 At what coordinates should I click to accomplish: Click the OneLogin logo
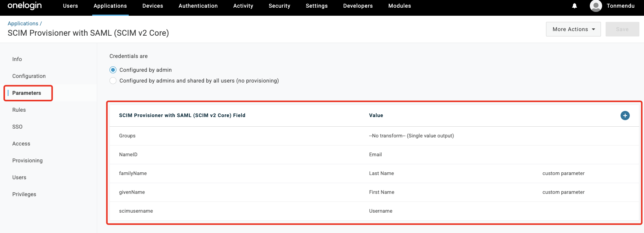pos(25,6)
